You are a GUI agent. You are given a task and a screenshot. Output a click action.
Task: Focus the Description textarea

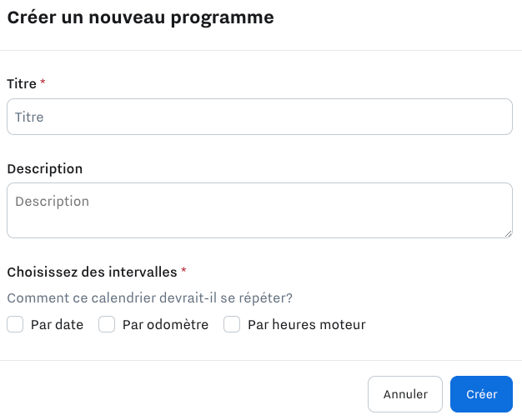[259, 210]
